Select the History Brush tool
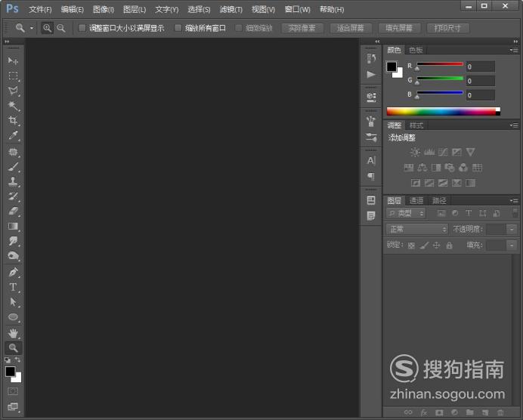523x420 pixels. (13, 196)
